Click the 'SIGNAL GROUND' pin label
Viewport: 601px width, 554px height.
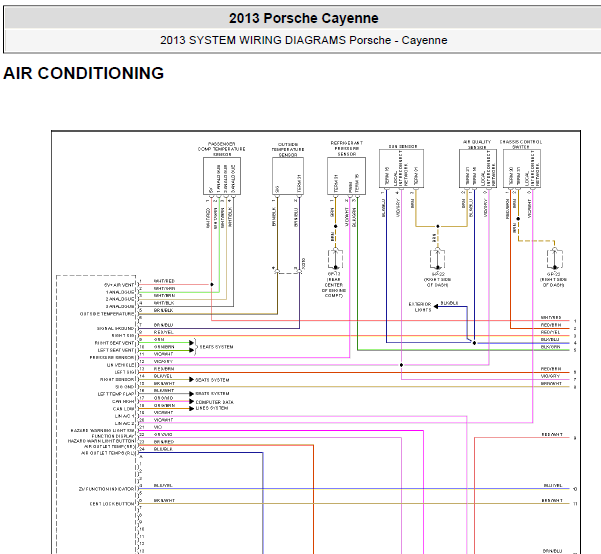click(x=116, y=329)
